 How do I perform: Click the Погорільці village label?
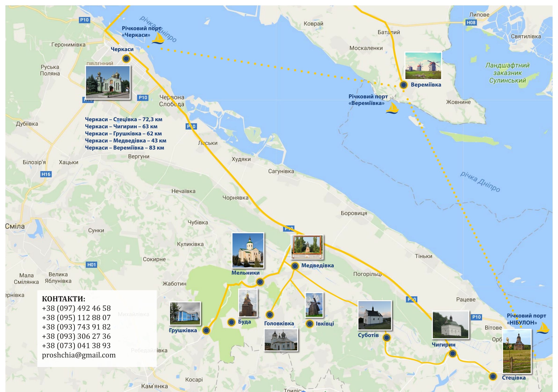pyautogui.click(x=367, y=274)
